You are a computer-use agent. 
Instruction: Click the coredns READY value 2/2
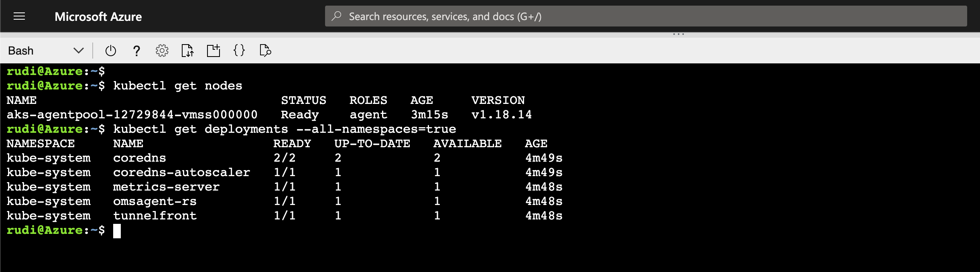(x=285, y=158)
